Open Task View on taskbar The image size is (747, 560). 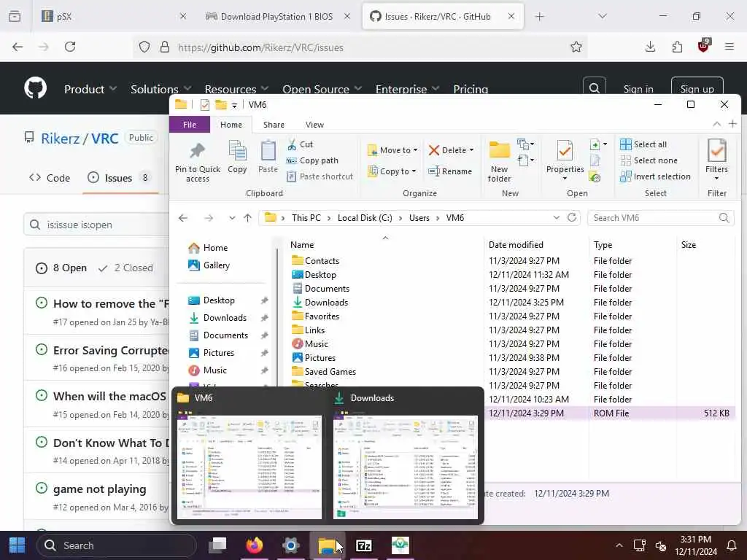pyautogui.click(x=217, y=545)
